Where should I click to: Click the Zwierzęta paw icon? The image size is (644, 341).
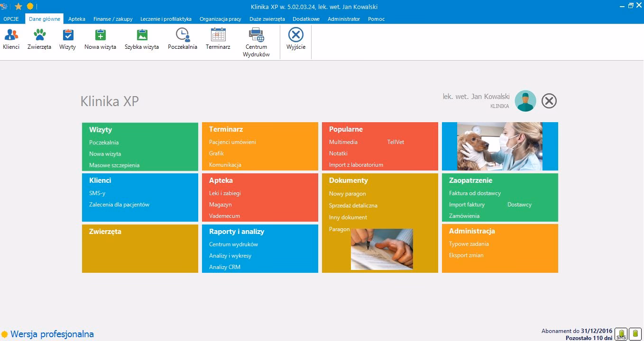click(39, 36)
